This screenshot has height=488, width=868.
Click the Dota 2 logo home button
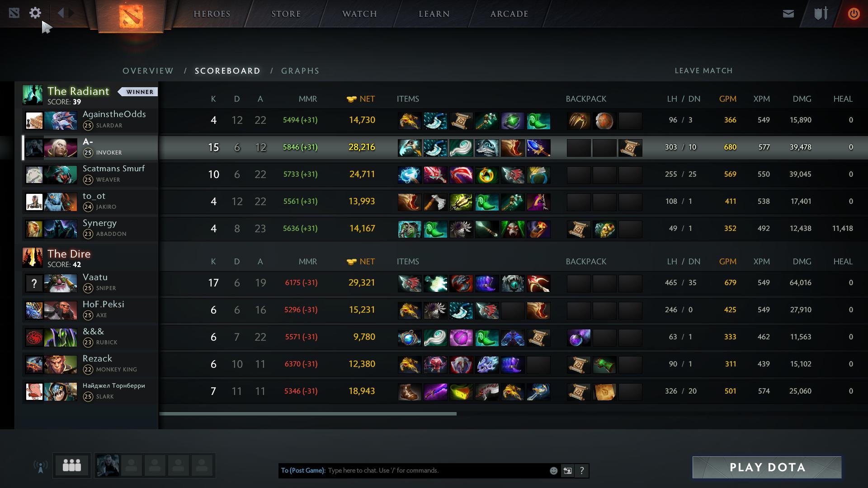click(131, 16)
